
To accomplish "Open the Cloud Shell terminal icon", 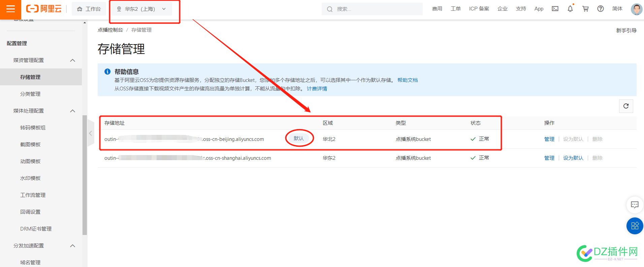I will [x=555, y=9].
